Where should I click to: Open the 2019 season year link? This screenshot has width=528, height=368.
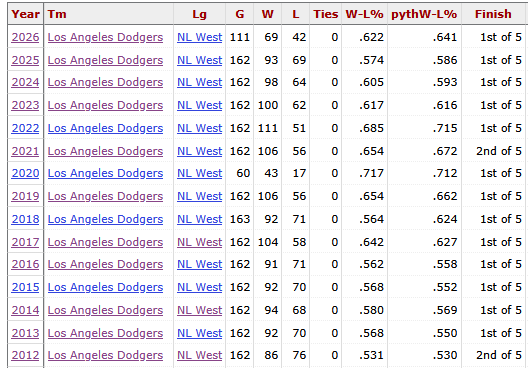click(x=25, y=196)
